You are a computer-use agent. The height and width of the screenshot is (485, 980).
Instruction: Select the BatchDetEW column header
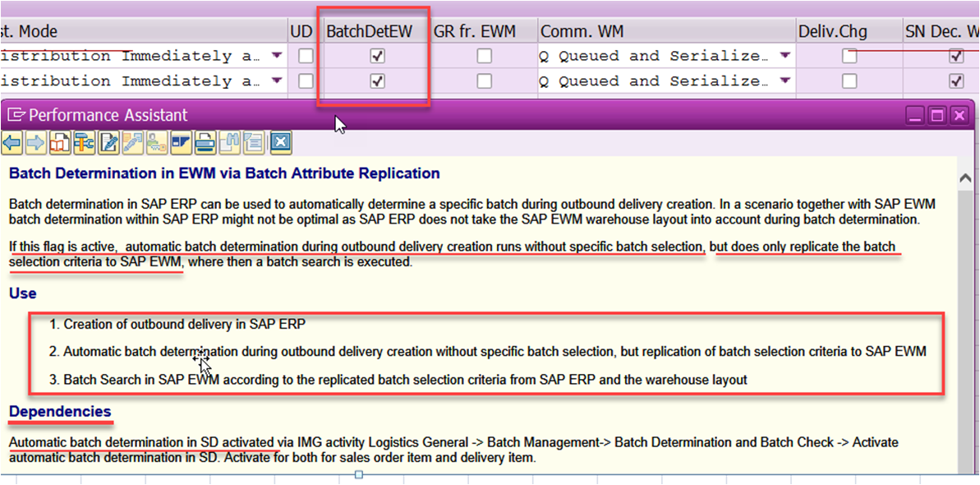(376, 31)
